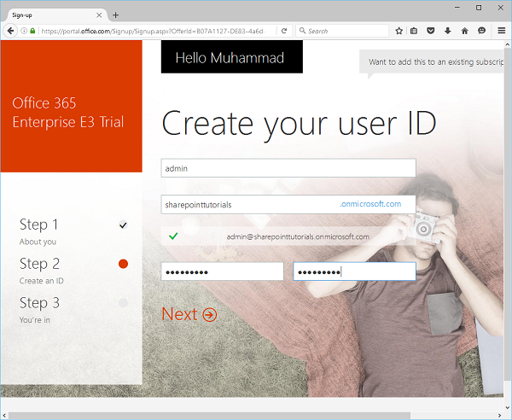Image resolution: width=512 pixels, height=420 pixels.
Task: Focus the first password field
Action: (222, 271)
